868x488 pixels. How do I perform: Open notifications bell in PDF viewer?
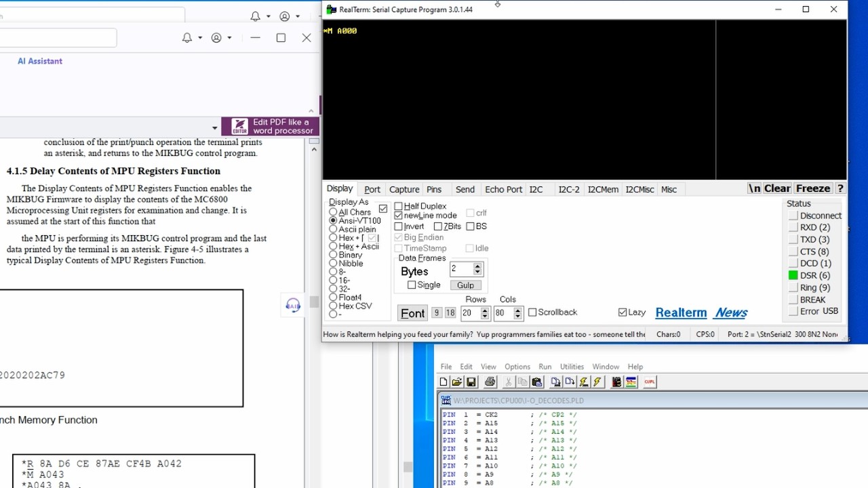[187, 38]
